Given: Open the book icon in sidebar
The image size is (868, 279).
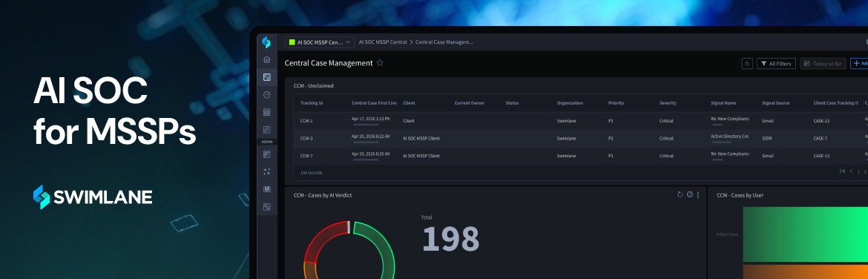Looking at the screenshot, I should tap(267, 189).
